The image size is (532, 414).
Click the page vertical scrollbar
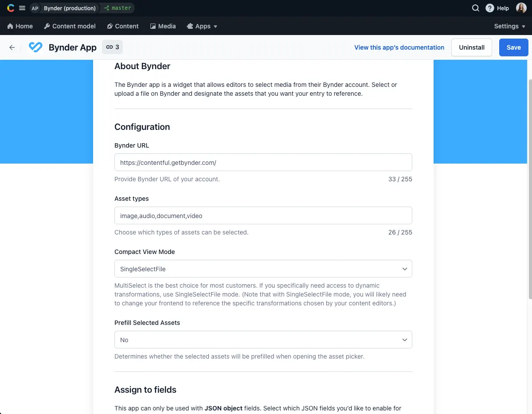(530, 188)
